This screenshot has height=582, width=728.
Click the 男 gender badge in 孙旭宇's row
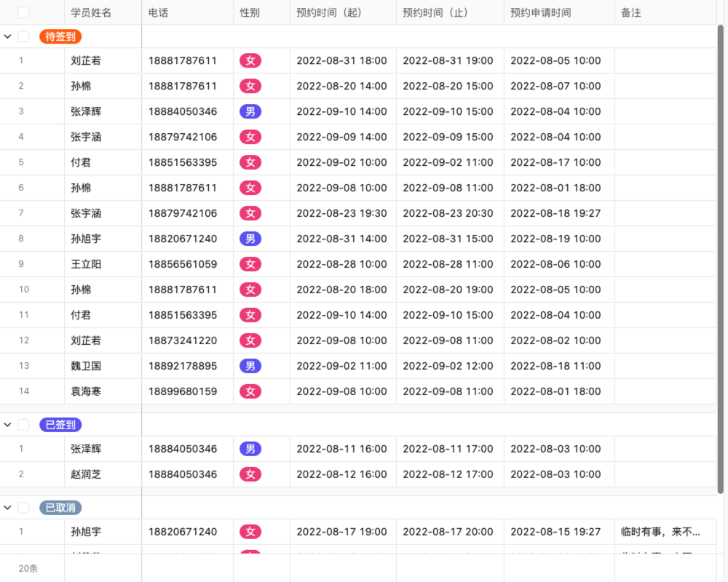pos(250,239)
